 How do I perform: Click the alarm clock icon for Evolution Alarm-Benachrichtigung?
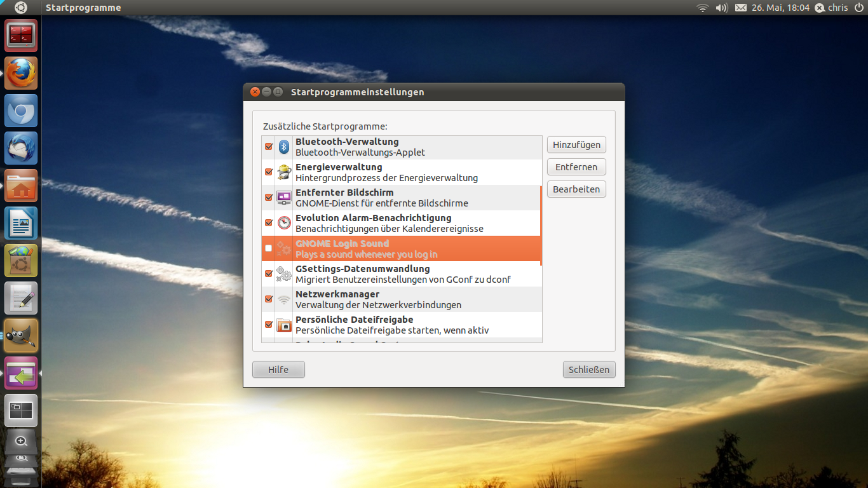click(x=283, y=222)
